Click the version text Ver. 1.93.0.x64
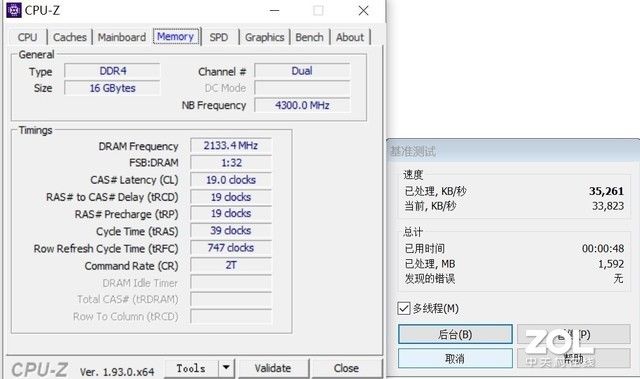 [117, 372]
